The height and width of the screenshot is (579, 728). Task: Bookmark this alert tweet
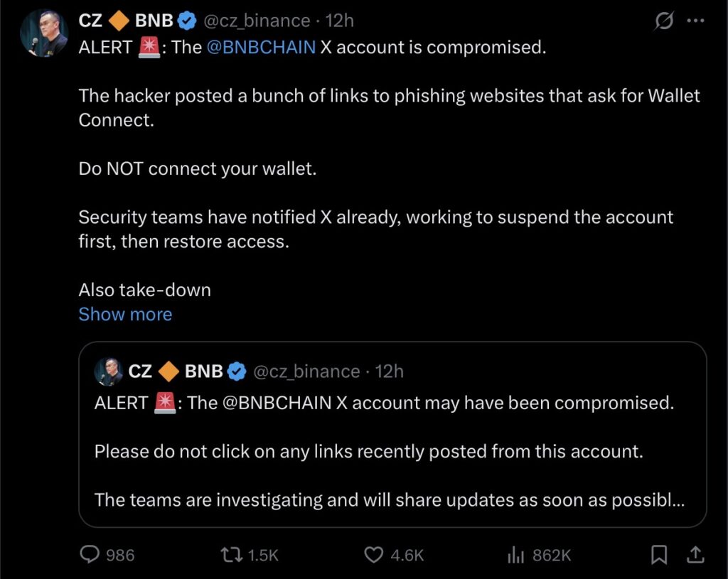(x=660, y=555)
